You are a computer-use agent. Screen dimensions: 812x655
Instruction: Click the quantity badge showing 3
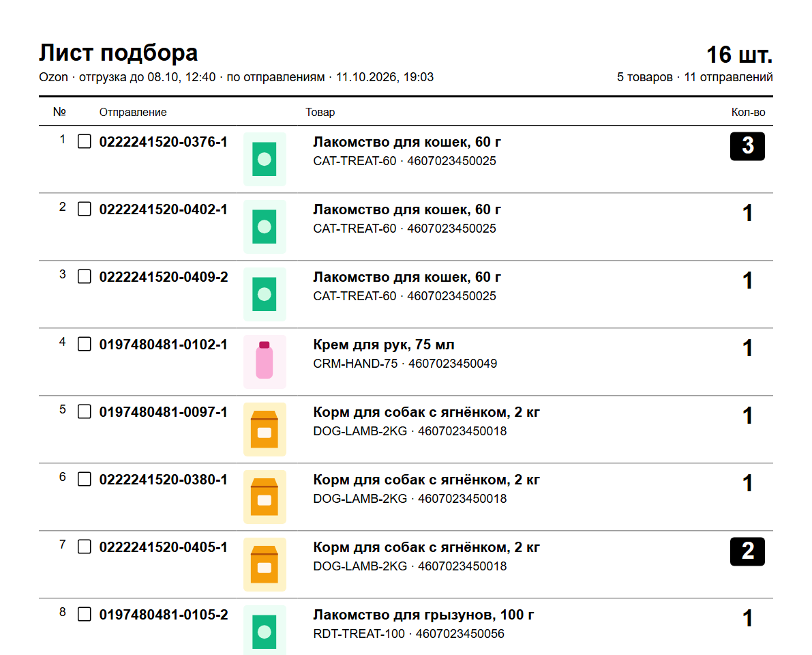coord(747,146)
